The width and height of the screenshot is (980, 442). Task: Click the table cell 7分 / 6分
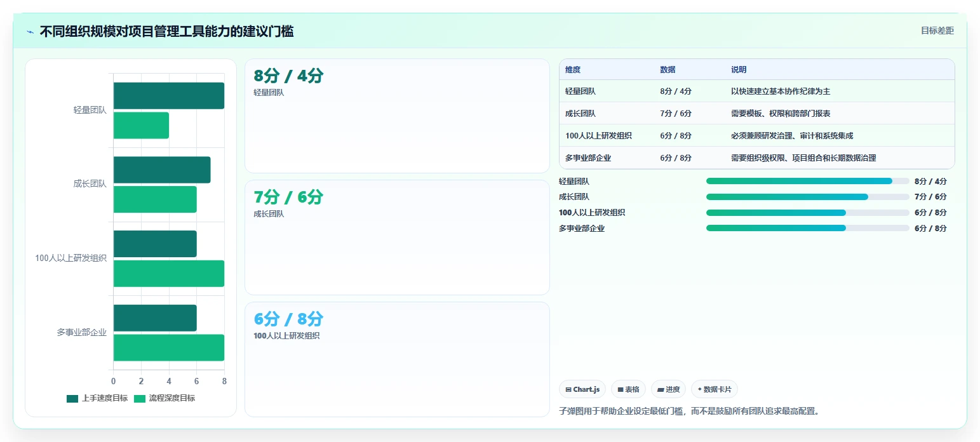coord(676,114)
